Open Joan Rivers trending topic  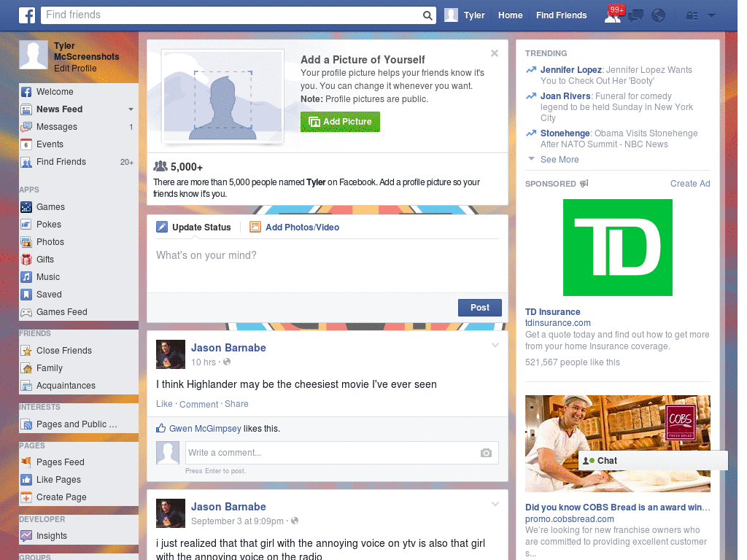pyautogui.click(x=565, y=96)
